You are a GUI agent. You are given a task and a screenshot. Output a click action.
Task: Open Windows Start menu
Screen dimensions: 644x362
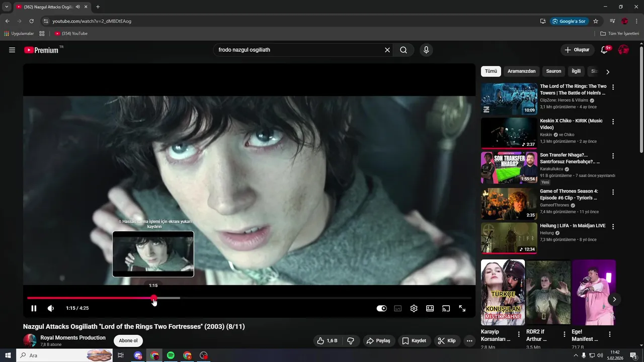(x=8, y=355)
